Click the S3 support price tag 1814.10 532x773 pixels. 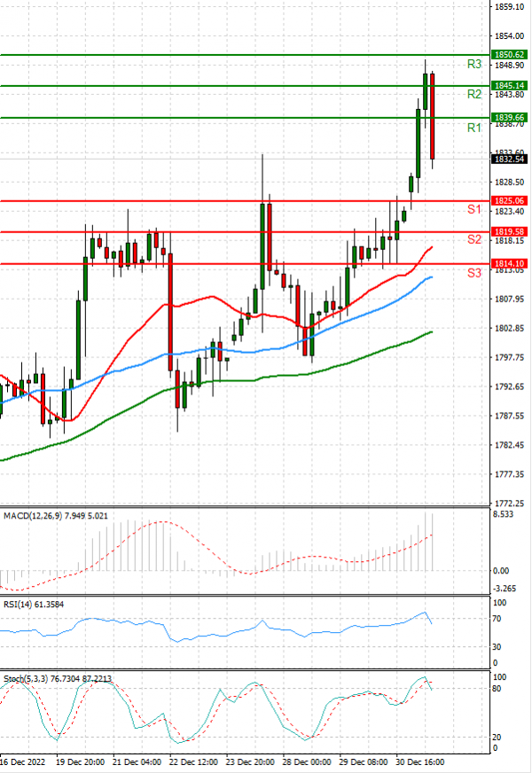click(509, 264)
